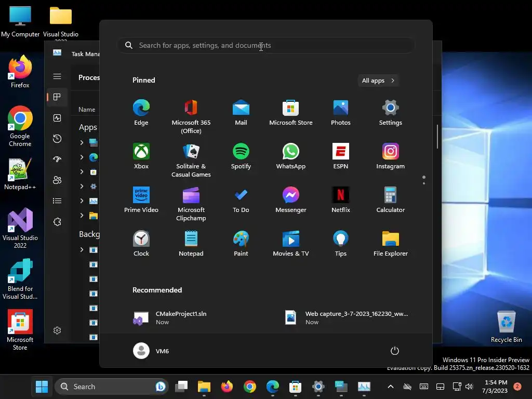Expand the File Explorer process row

click(82, 215)
